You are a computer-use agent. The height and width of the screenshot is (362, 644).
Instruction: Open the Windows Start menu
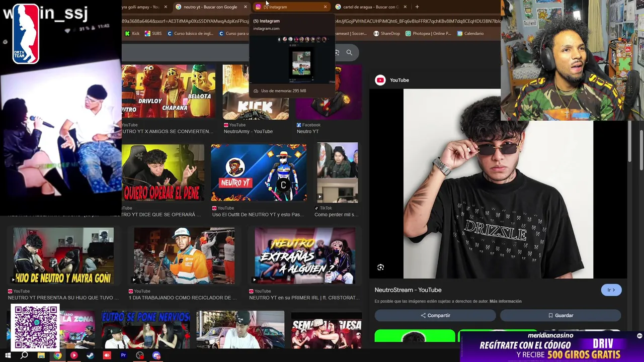pyautogui.click(x=8, y=355)
